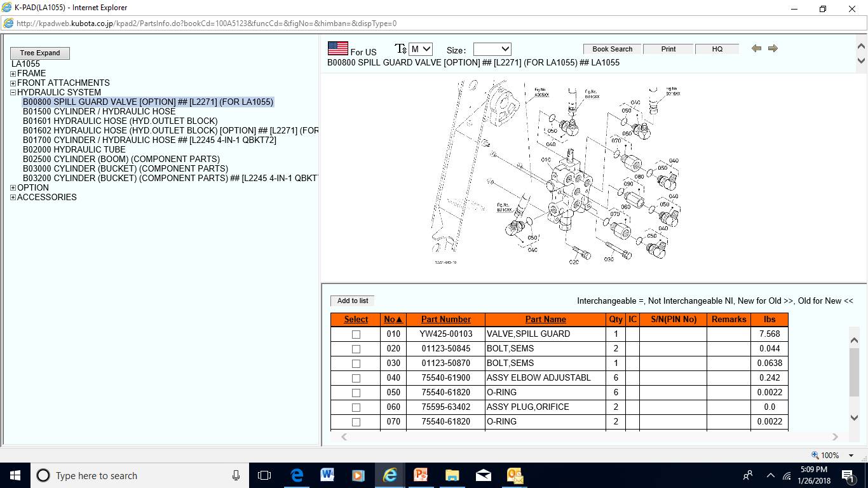This screenshot has width=868, height=488.
Task: Click the US flag icon
Action: coord(337,48)
